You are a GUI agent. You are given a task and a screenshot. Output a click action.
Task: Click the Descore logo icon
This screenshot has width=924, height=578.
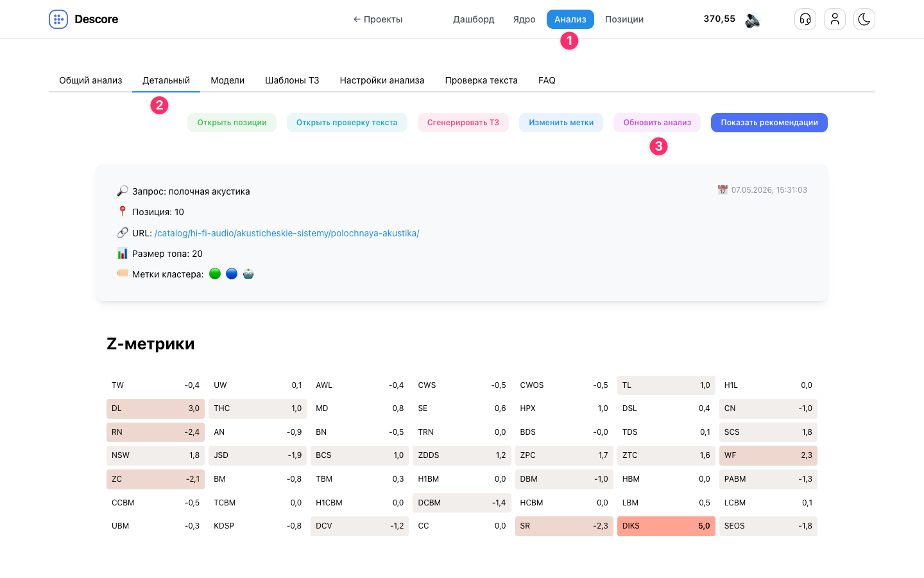(x=58, y=19)
